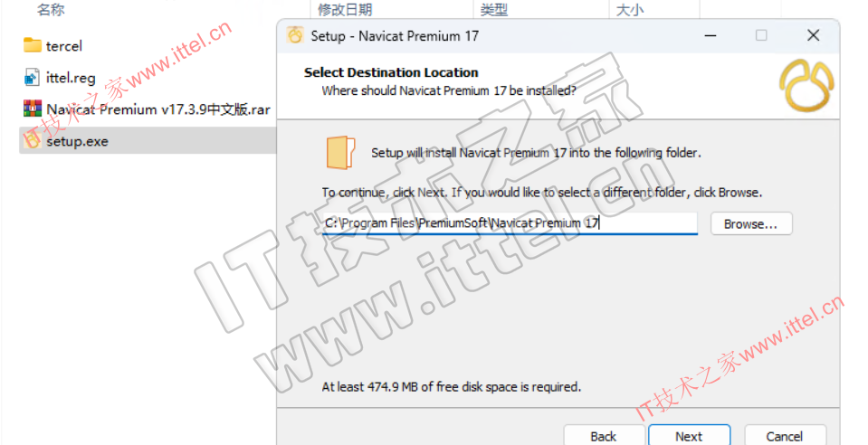Click Browse... to choose a different folder

coord(751,223)
